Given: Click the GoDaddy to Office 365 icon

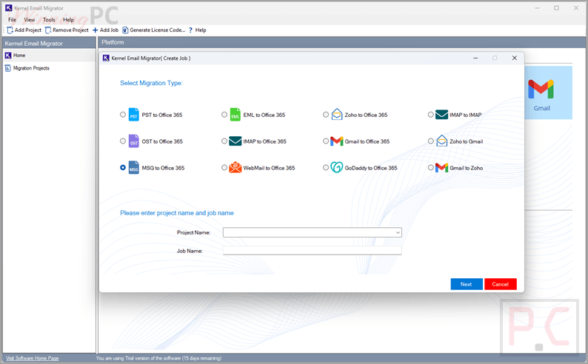Looking at the screenshot, I should coord(337,167).
